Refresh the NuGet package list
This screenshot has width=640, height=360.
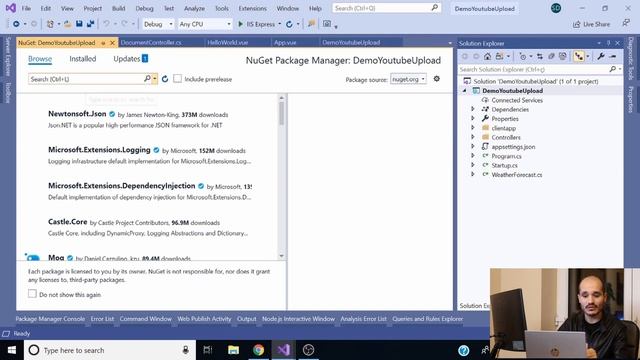(165, 79)
